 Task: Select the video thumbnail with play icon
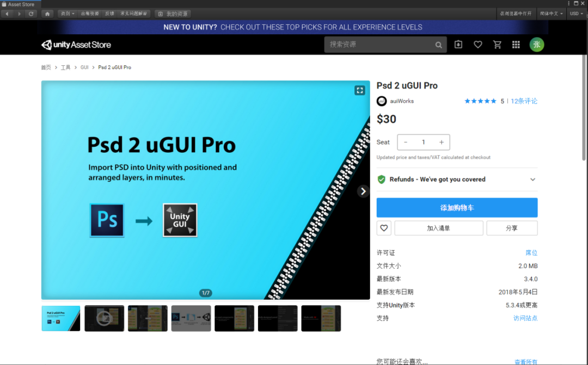(x=104, y=319)
